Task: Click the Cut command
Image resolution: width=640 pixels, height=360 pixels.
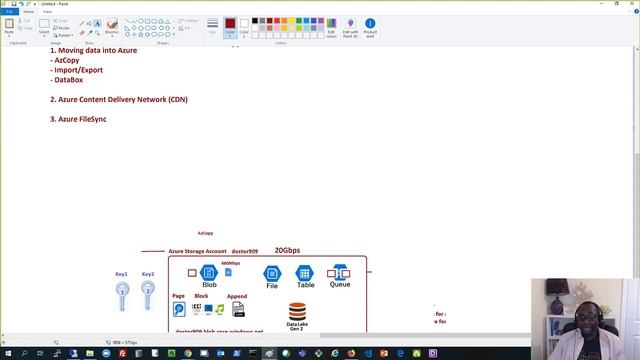Action: 24,21
